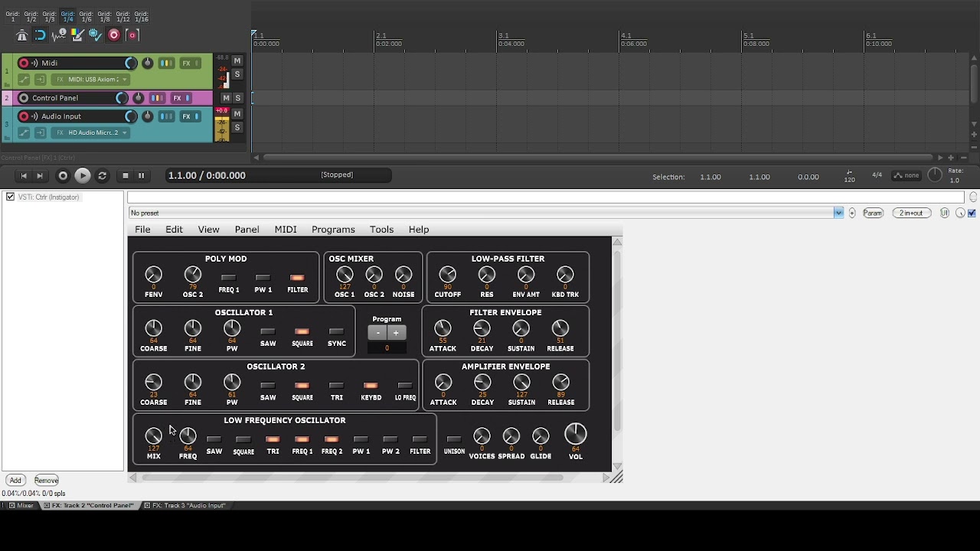Open the FX chain of the Midi track
Viewport: 980px width, 551px height.
(x=186, y=64)
